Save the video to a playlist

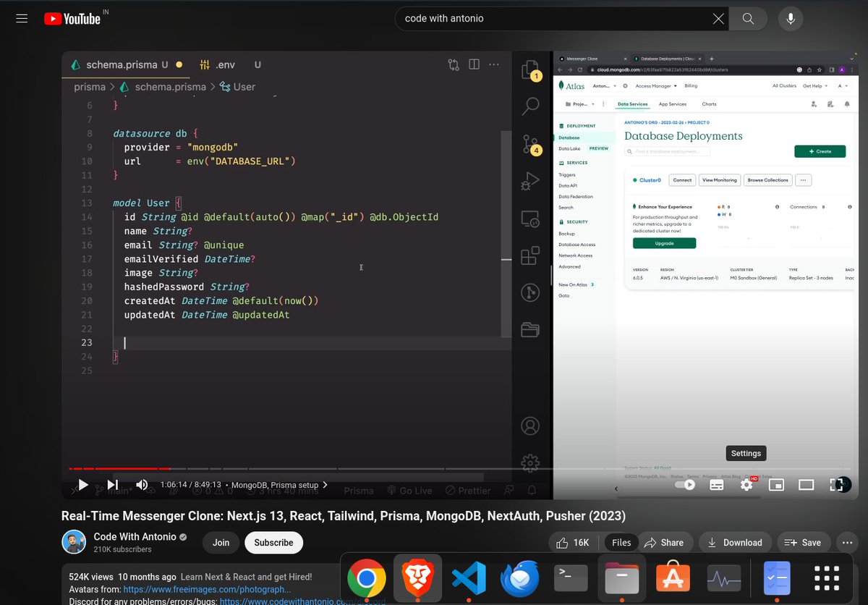803,543
